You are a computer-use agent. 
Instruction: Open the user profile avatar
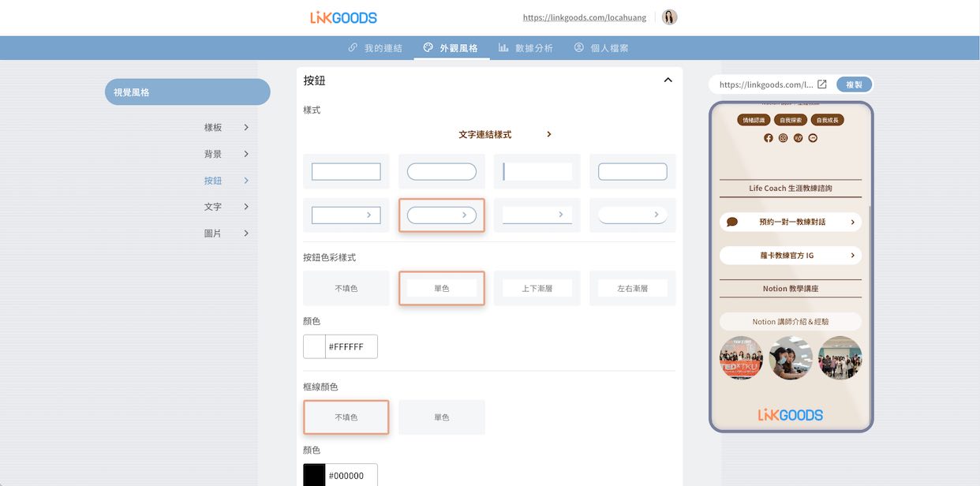coord(669,17)
